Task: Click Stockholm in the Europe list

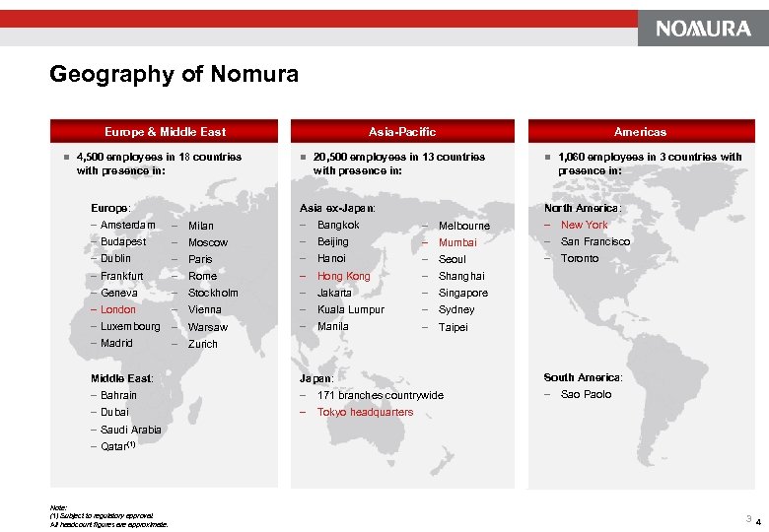Action: coord(213,293)
